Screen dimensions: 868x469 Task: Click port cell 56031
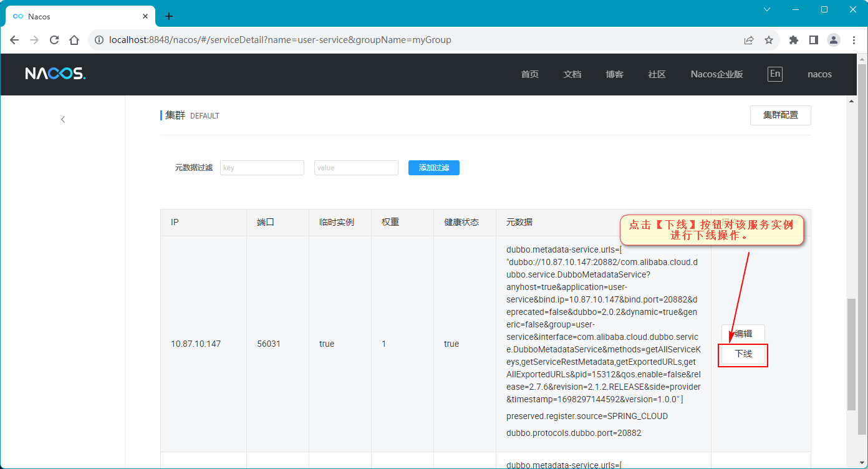tap(269, 344)
